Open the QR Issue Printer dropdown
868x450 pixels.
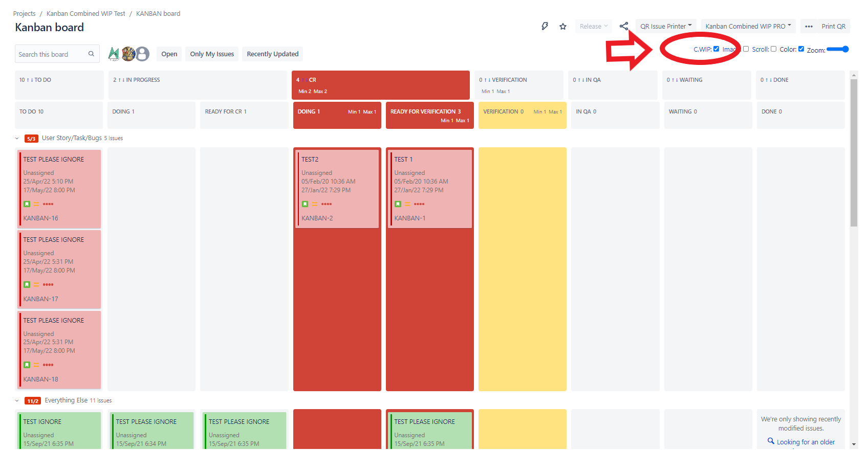click(665, 27)
